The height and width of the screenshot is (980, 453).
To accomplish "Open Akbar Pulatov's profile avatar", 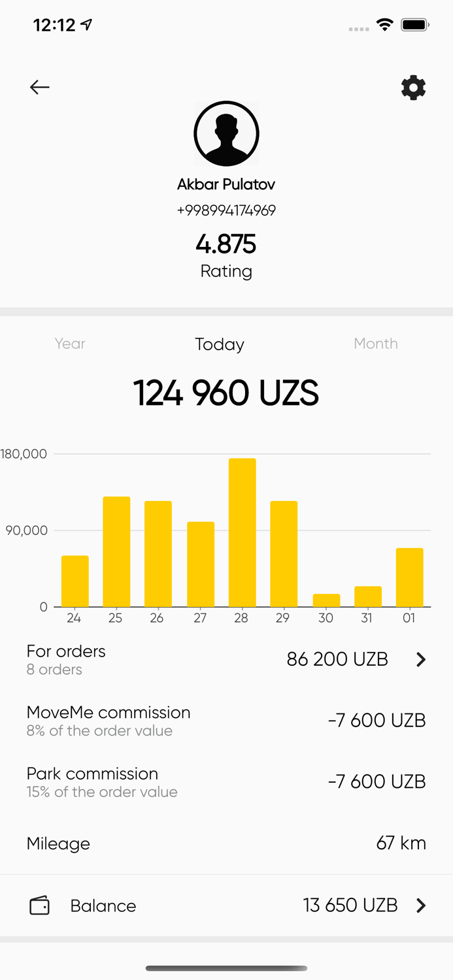I will [226, 133].
